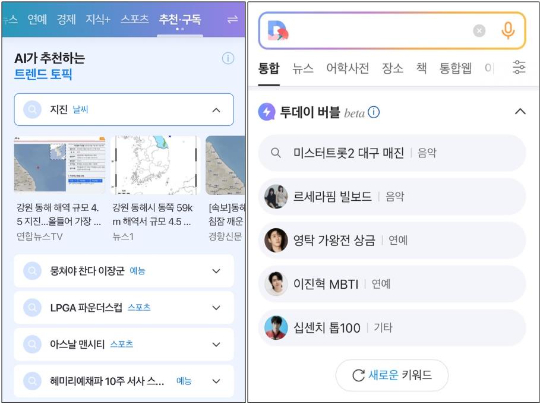Activate voice search microphone icon
Screen dimensions: 540x403
click(x=508, y=30)
